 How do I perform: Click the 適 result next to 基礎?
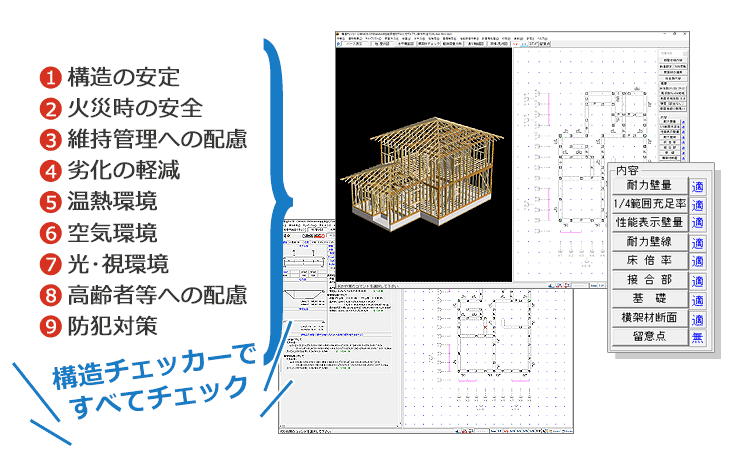click(697, 301)
